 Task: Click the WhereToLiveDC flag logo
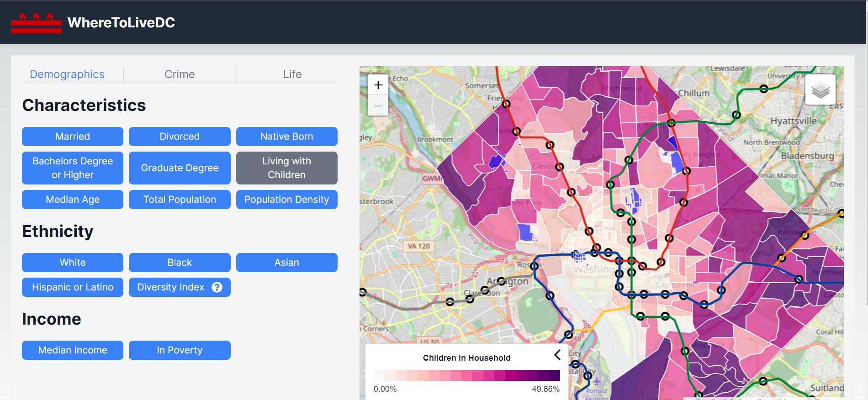[36, 23]
